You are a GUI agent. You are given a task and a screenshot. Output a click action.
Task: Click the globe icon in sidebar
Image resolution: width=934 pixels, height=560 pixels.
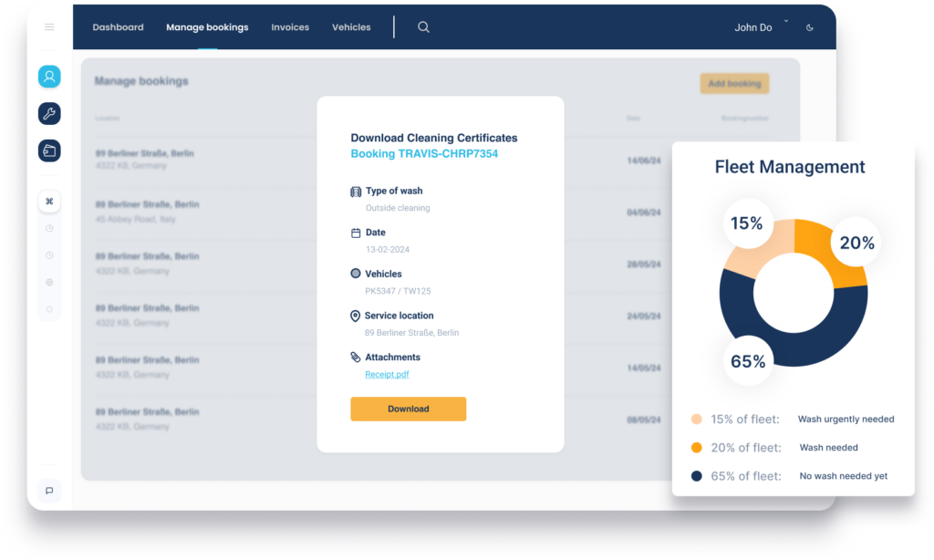pyautogui.click(x=49, y=283)
